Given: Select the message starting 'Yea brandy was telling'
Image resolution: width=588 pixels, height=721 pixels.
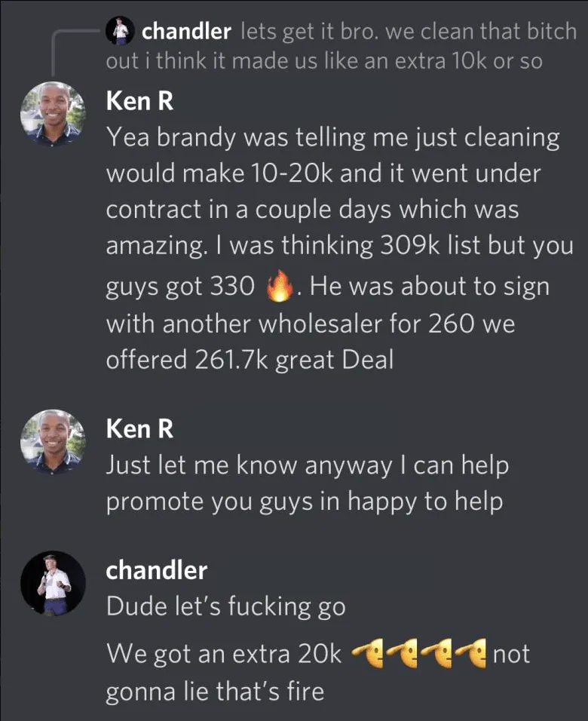Looking at the screenshot, I should [x=340, y=248].
